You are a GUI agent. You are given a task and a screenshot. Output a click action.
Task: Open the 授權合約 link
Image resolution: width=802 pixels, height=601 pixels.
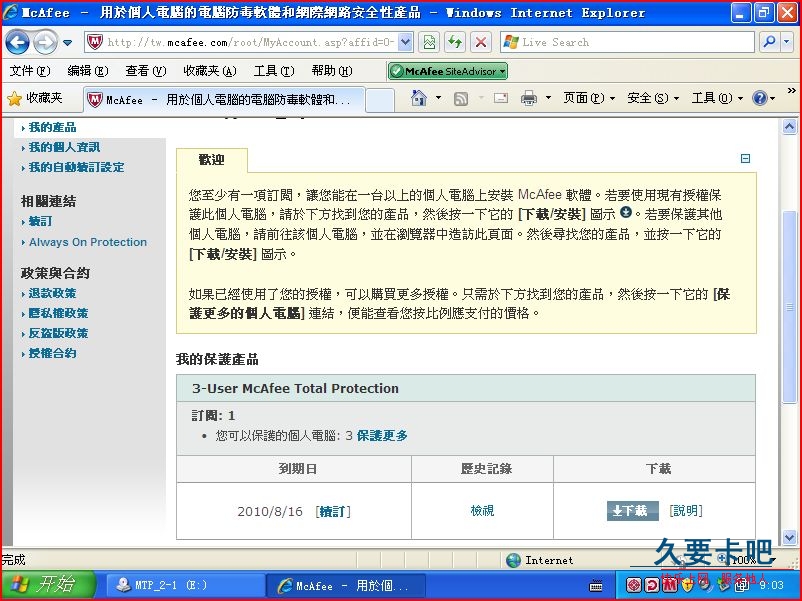(x=52, y=353)
